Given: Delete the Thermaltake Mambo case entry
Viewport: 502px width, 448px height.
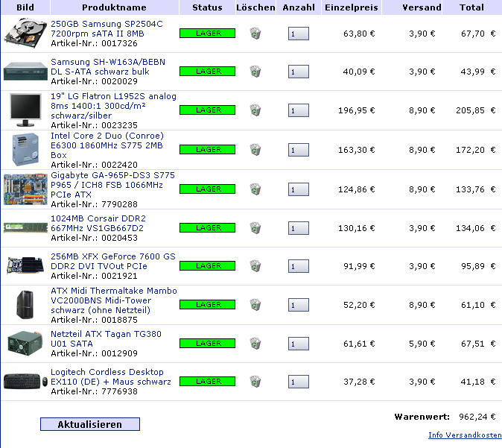Looking at the screenshot, I should click(255, 305).
